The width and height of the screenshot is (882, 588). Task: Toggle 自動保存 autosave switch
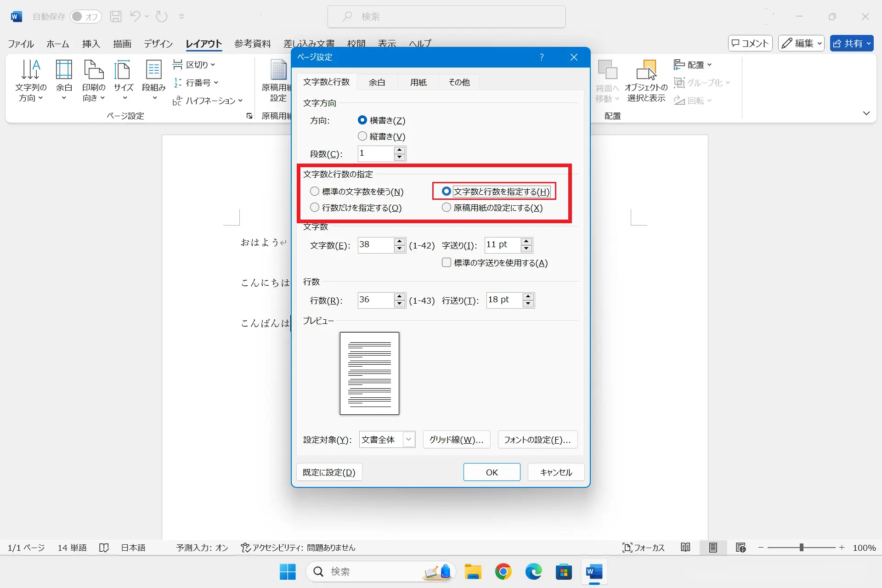pos(85,17)
